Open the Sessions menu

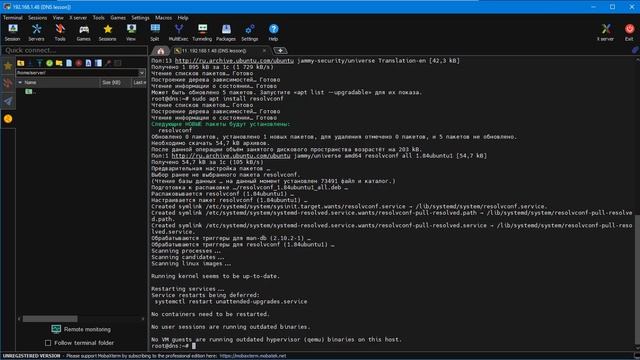click(x=38, y=18)
